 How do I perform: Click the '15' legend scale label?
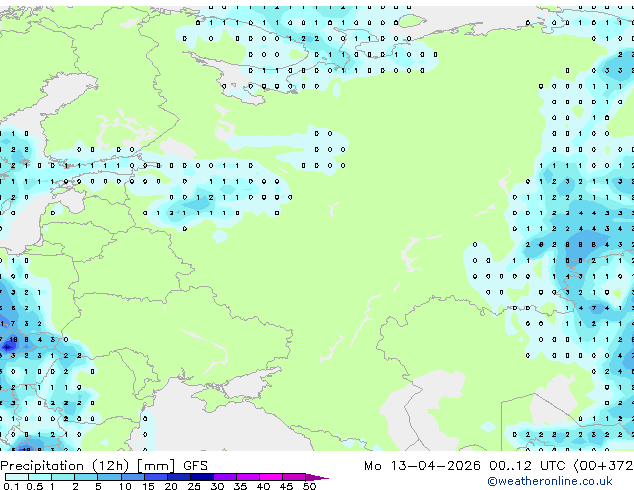(148, 486)
